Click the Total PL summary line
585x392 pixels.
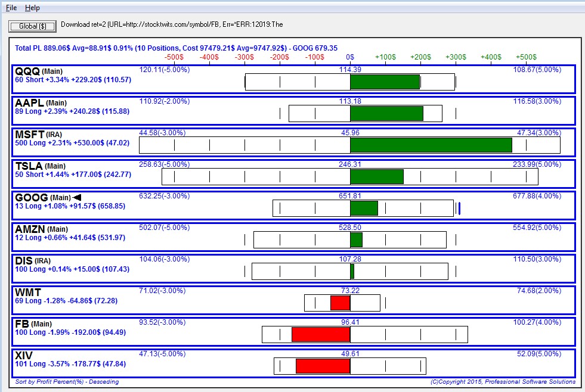176,48
